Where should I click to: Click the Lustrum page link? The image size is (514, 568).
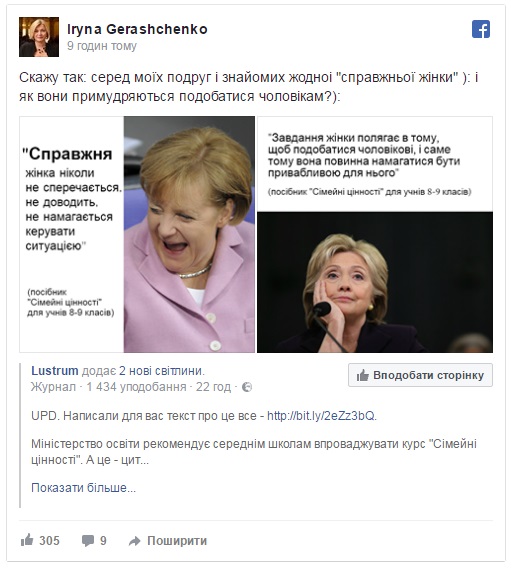click(x=55, y=371)
